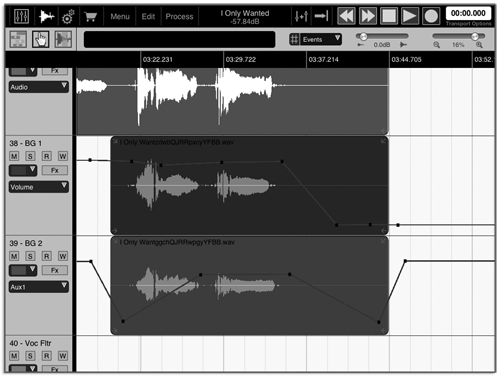Enable automation write on 38 - BG 1
Image resolution: width=500 pixels, height=377 pixels.
point(63,156)
